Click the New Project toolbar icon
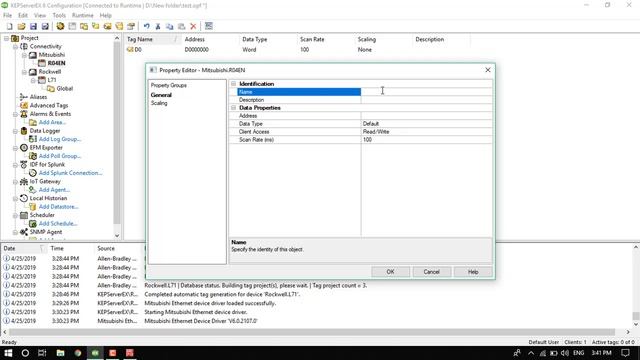Viewport: 640px width, 360px height. (9, 26)
